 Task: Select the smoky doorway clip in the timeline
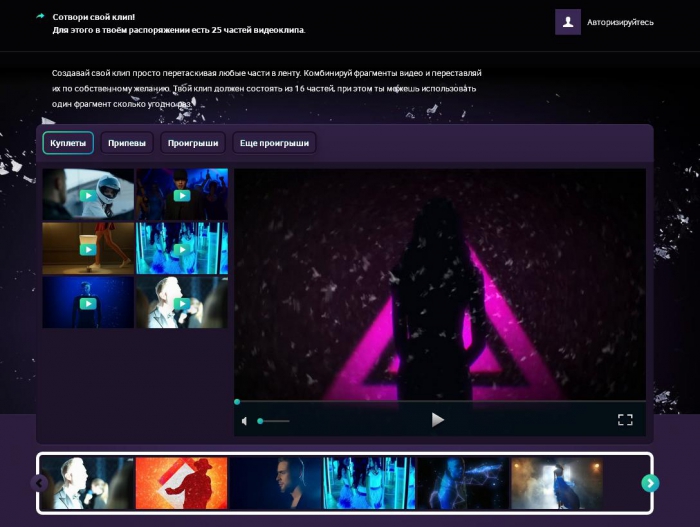pyautogui.click(x=557, y=483)
